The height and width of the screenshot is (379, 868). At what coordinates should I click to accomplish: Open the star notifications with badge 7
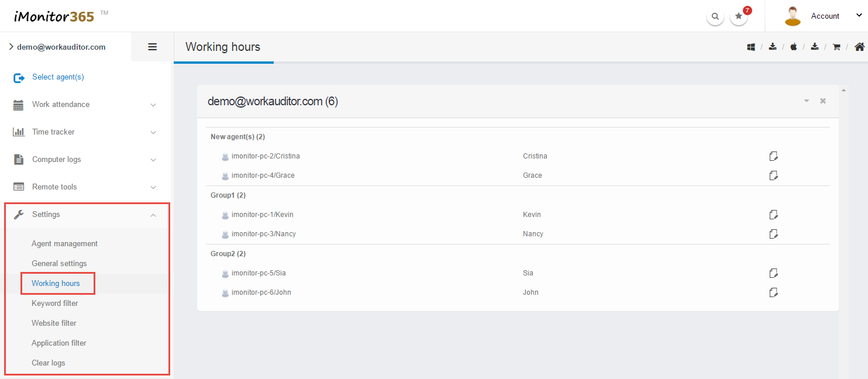[739, 16]
